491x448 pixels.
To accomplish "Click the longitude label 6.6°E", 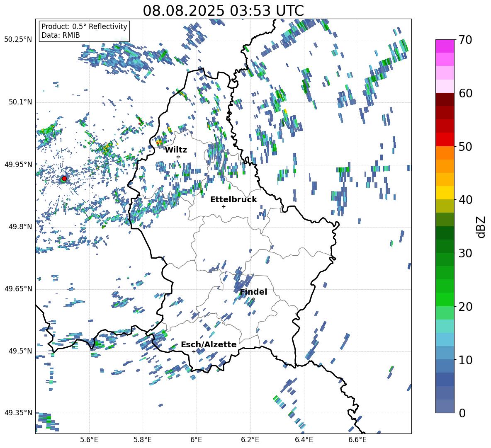I will point(357,440).
